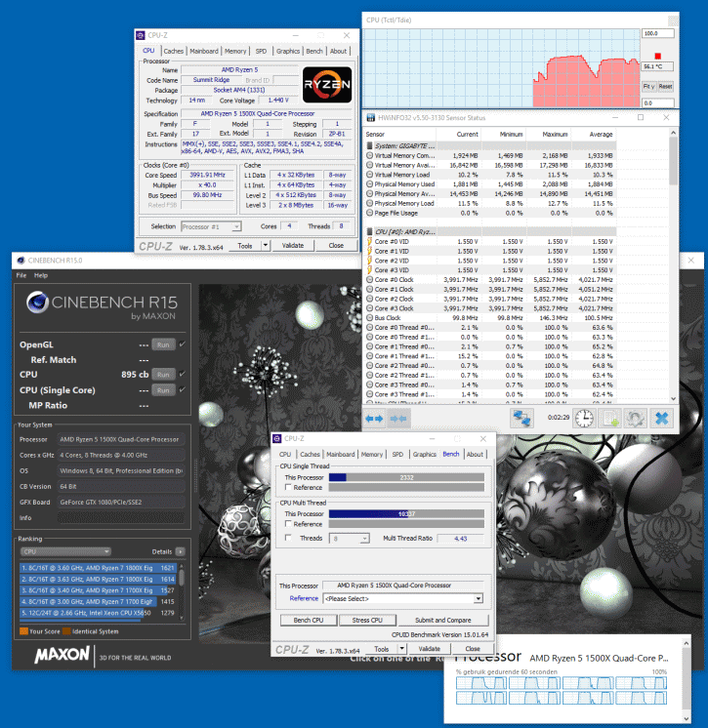Click the Core #2 Clock sensor icon
This screenshot has height=728, width=708.
pos(370,299)
